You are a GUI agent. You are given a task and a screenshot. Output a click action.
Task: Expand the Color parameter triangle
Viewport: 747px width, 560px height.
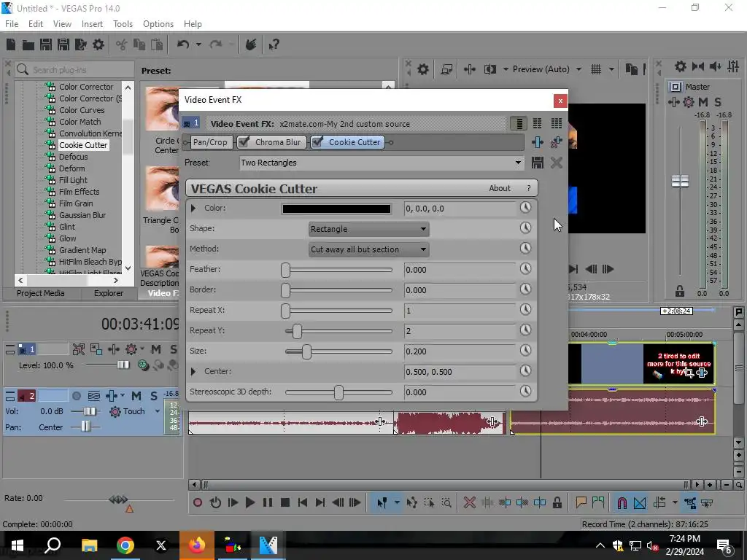193,208
